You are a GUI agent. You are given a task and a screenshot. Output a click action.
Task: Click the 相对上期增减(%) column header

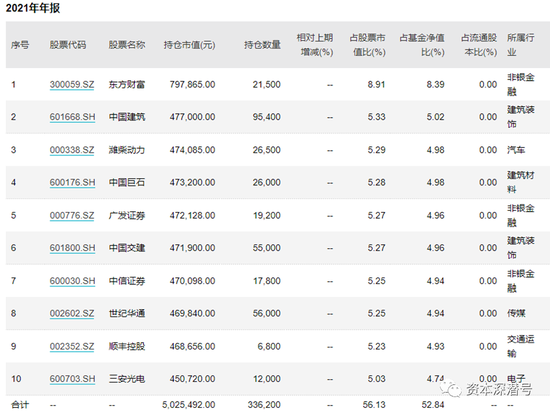(x=315, y=45)
